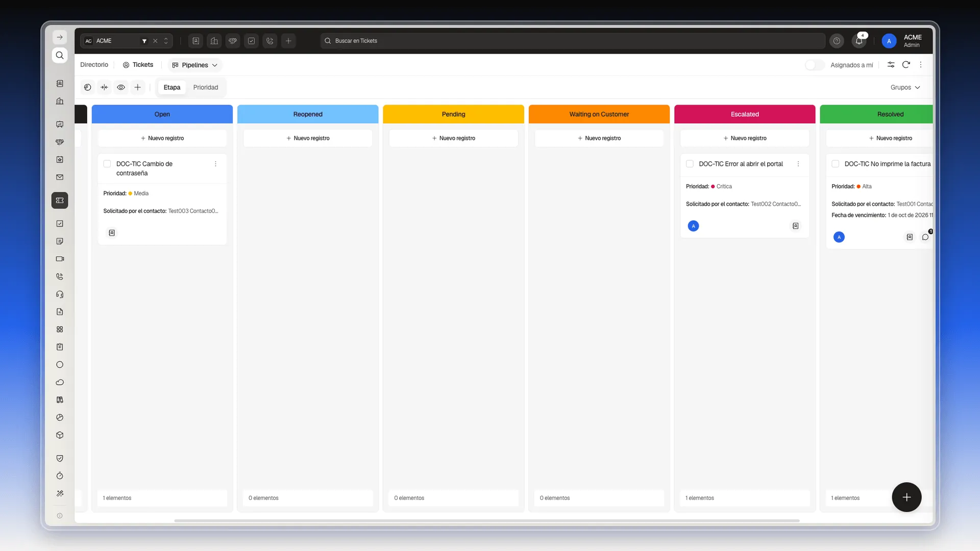The height and width of the screenshot is (551, 980).
Task: Click Nuevo registro in the Open column
Action: (x=162, y=138)
